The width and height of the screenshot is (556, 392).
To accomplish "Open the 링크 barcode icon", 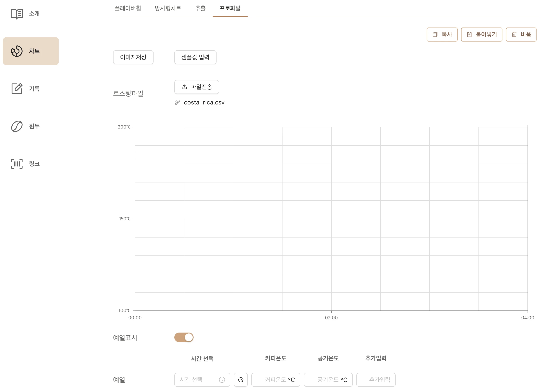I will pos(17,164).
